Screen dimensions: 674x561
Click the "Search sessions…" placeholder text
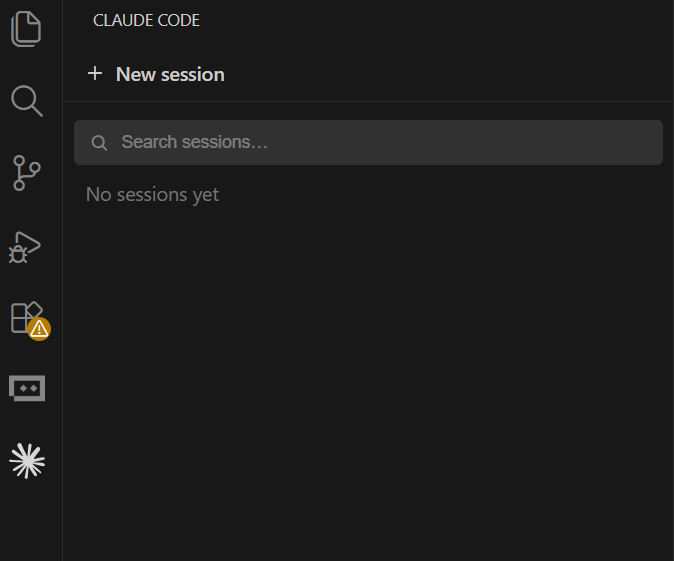pos(194,142)
